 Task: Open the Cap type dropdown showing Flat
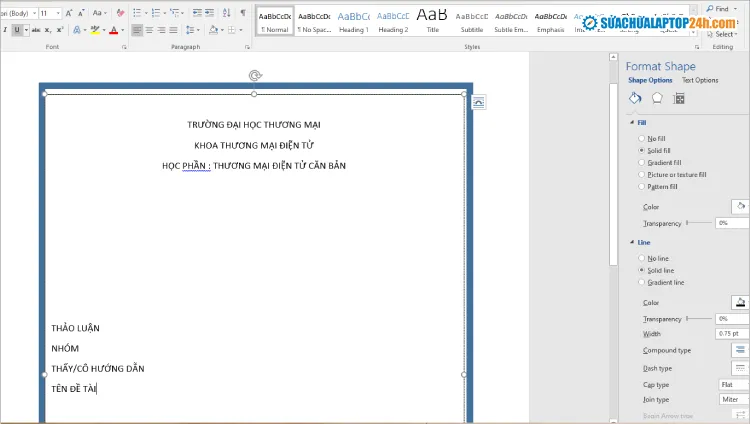point(733,384)
